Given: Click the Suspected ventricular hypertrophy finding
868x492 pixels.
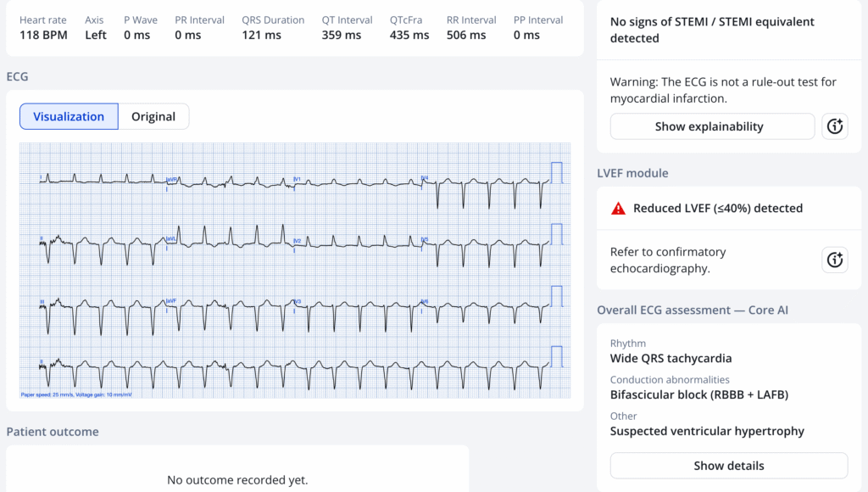Looking at the screenshot, I should 707,431.
